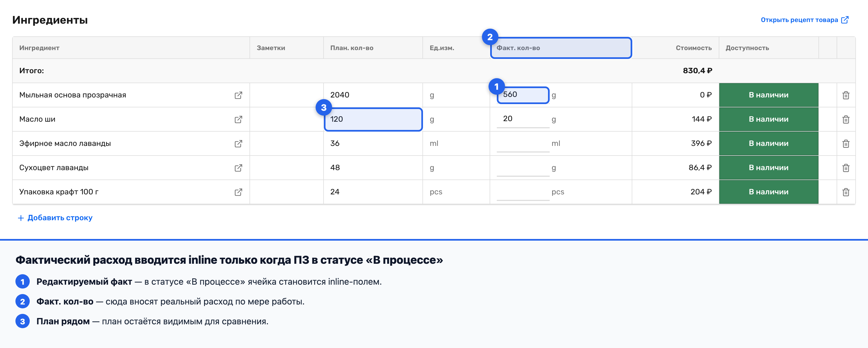Click Добавить строку to add a row
The image size is (868, 348).
pos(55,218)
